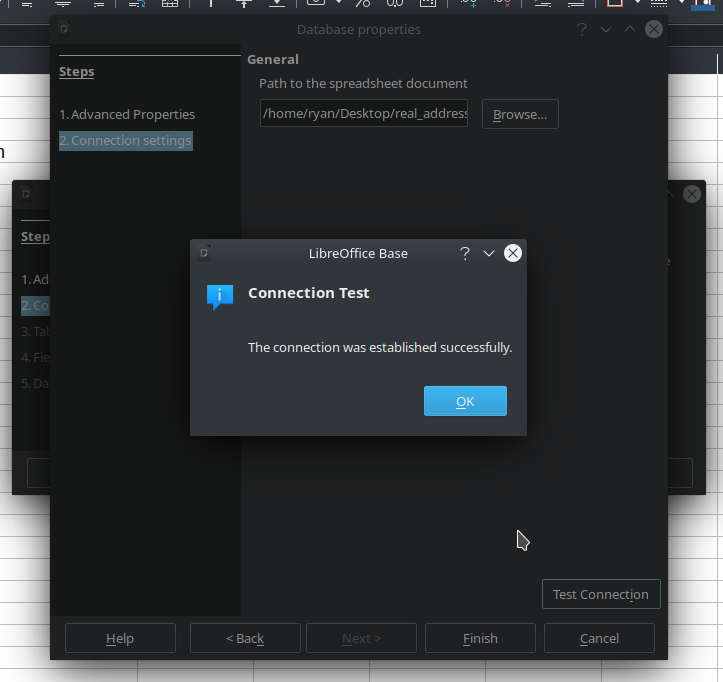
Task: Close the LibreOffice Base Connection Test dialog
Action: 513,253
